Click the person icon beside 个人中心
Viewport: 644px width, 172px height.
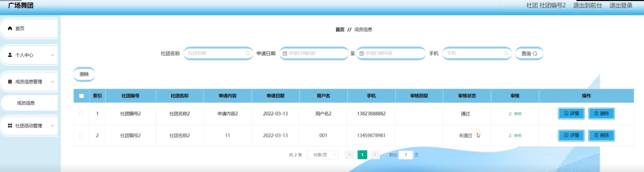[10, 55]
